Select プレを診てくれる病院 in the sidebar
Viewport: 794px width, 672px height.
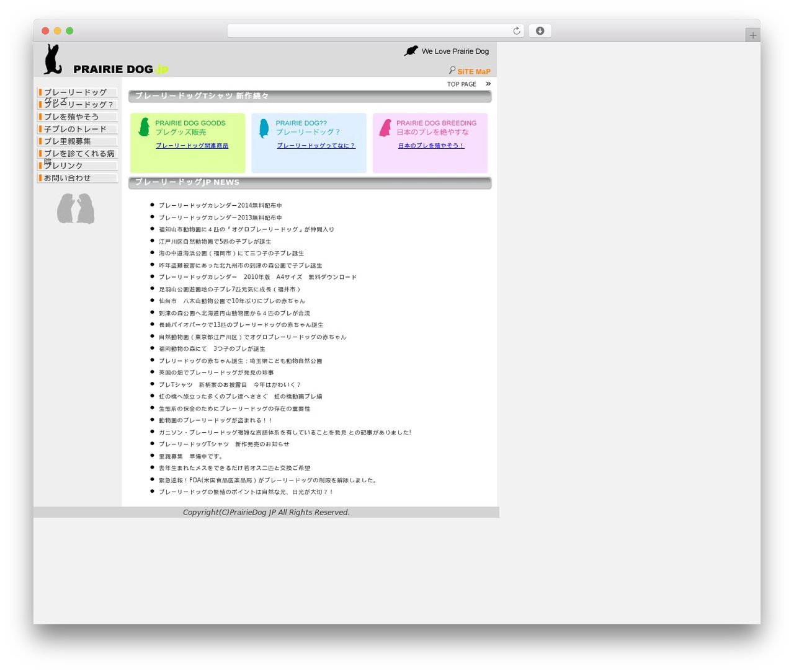point(78,153)
